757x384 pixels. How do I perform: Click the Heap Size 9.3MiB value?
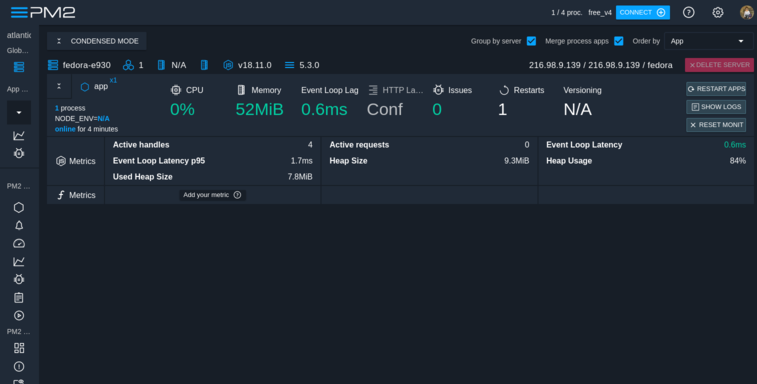(517, 161)
